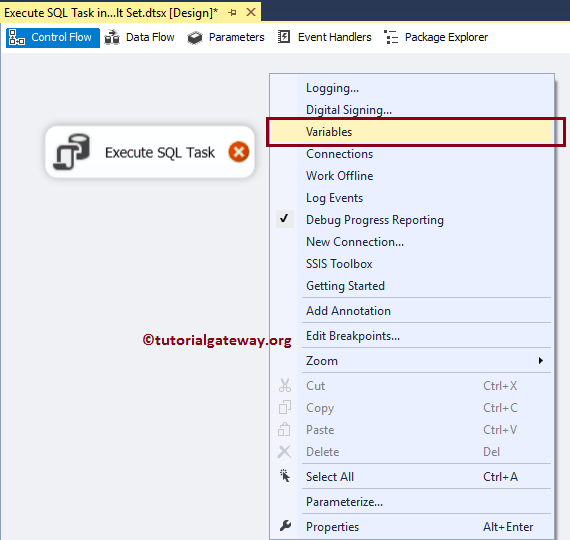Click the Select All cursor icon

pyautogui.click(x=285, y=476)
